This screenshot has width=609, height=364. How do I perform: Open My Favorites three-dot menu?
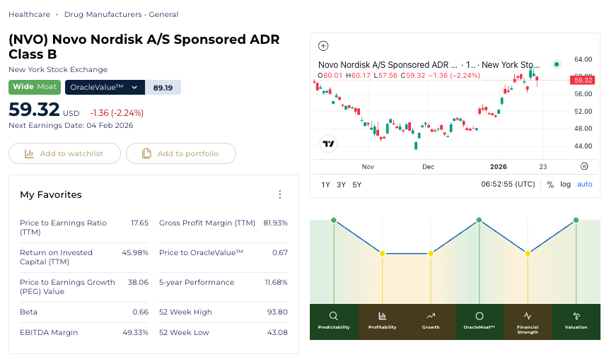click(x=280, y=194)
